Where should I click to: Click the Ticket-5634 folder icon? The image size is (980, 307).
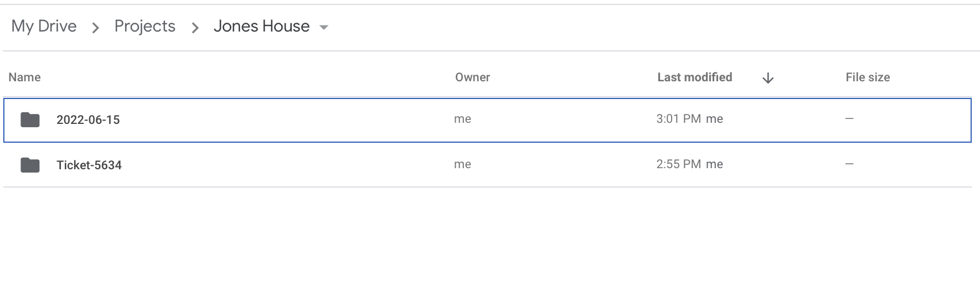30,165
